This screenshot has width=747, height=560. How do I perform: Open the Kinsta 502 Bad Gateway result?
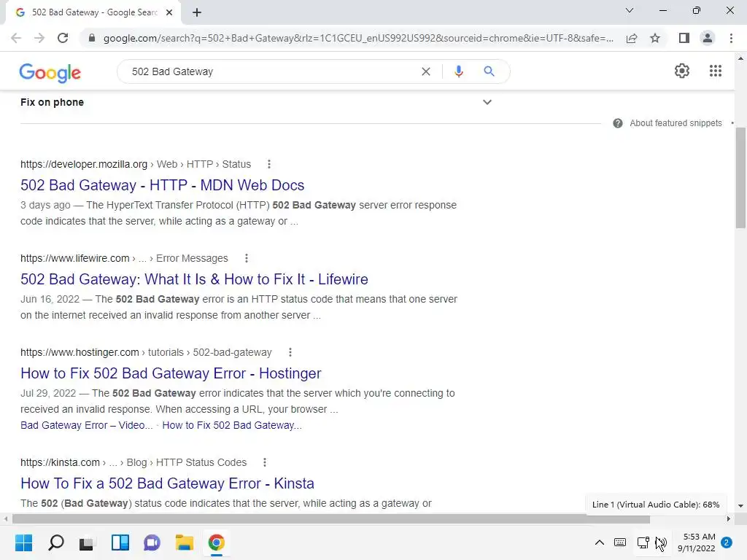click(167, 483)
